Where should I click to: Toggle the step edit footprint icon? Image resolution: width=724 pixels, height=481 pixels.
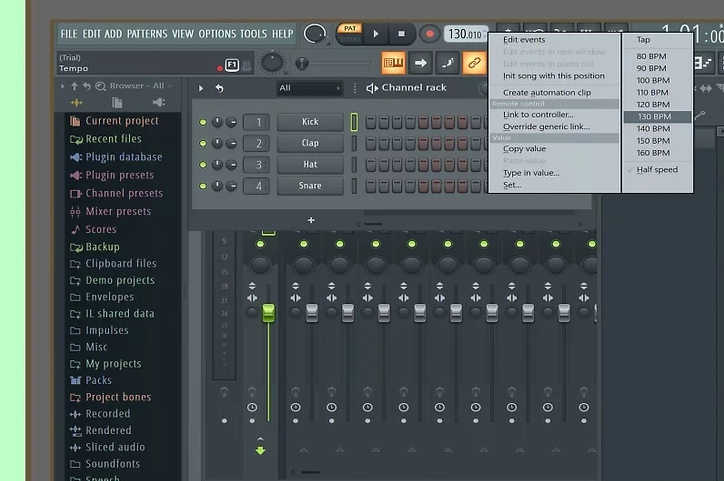point(447,63)
